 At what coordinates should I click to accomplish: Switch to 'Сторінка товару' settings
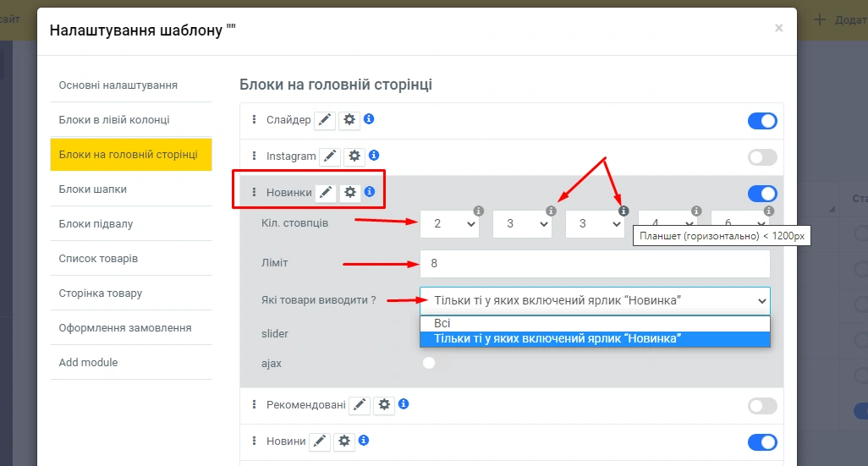click(x=101, y=293)
